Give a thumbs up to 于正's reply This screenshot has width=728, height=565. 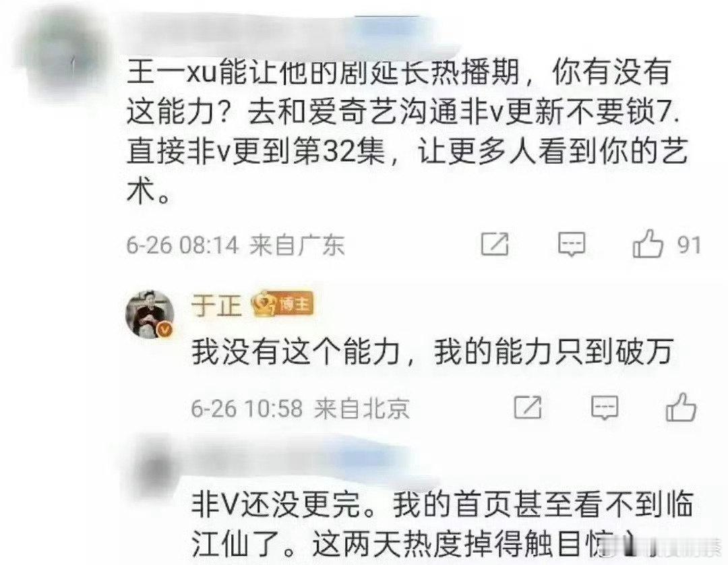[681, 407]
